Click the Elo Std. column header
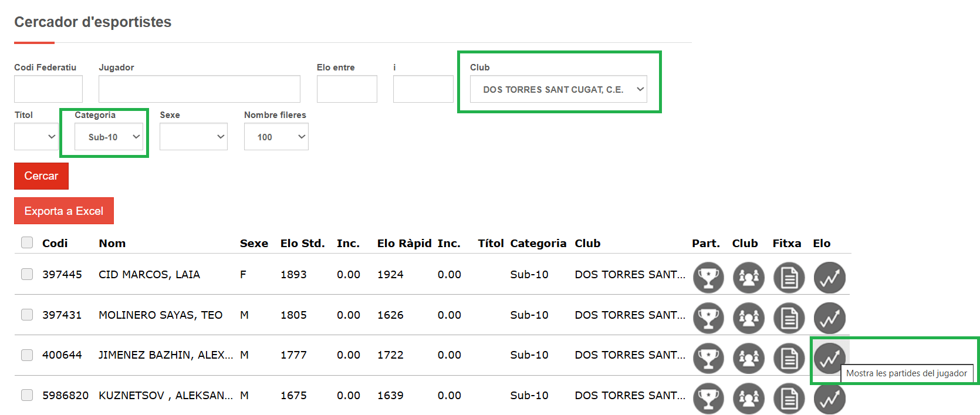The image size is (980, 415). click(x=302, y=243)
